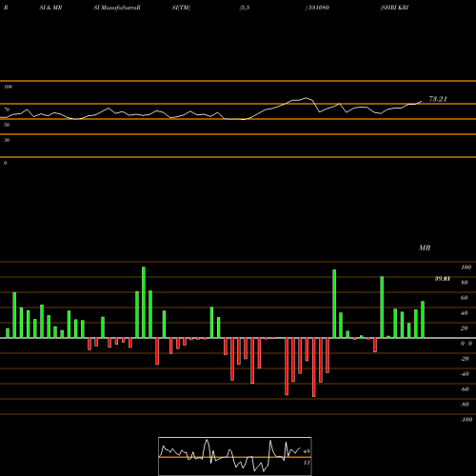Click the MR axis label -20

click(465, 359)
